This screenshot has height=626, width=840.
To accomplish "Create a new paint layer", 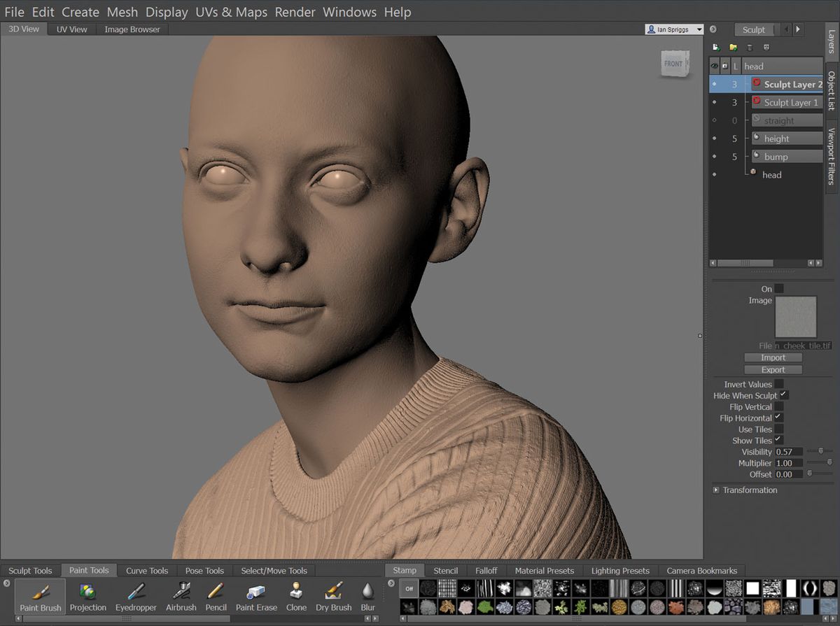I will [715, 47].
